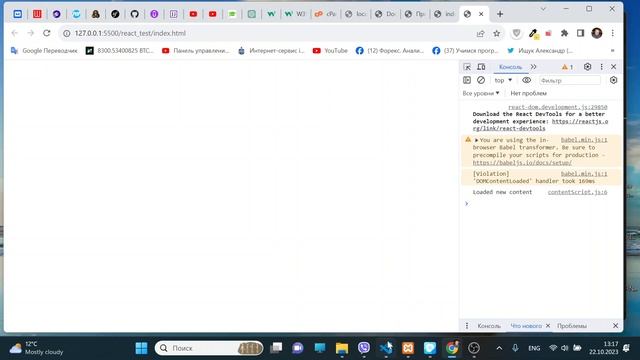640x360 pixels.
Task: Close the DevTools panel
Action: [613, 67]
